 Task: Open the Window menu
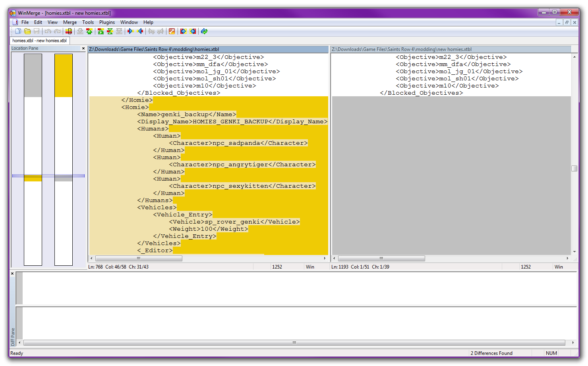(129, 22)
